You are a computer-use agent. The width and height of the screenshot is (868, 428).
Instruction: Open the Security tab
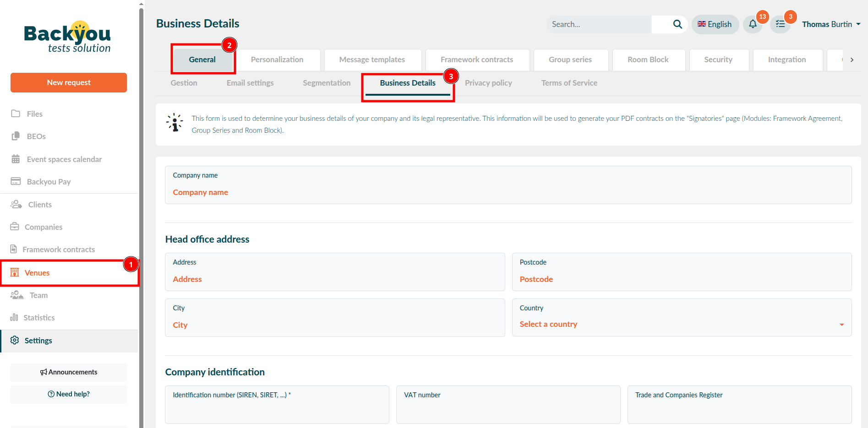(718, 60)
